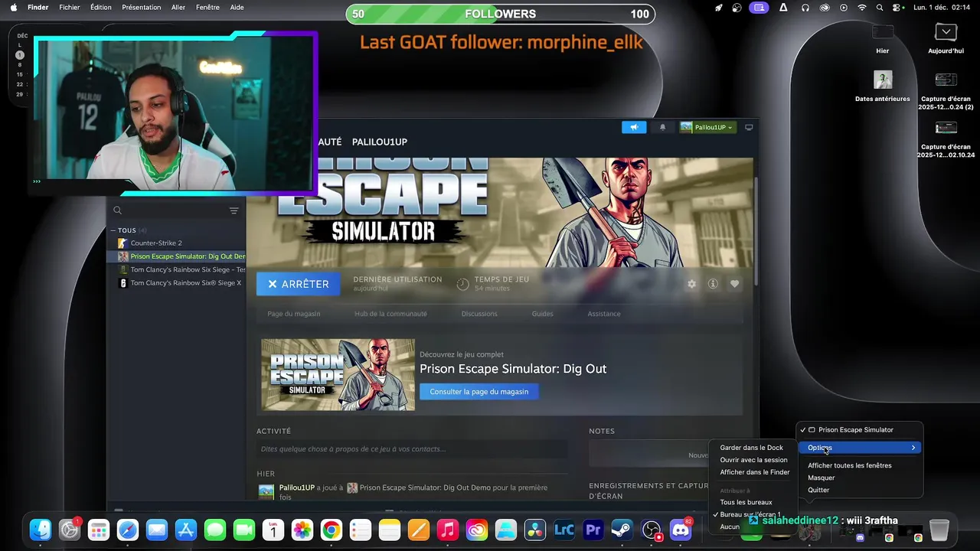This screenshot has width=980, height=551.
Task: Open the Discussions link
Action: coord(479,314)
